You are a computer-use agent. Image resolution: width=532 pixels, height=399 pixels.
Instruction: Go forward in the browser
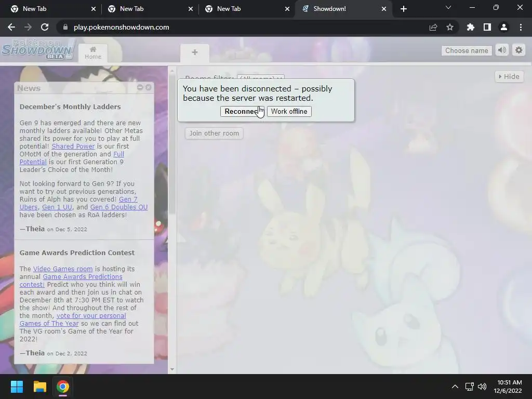click(x=28, y=27)
